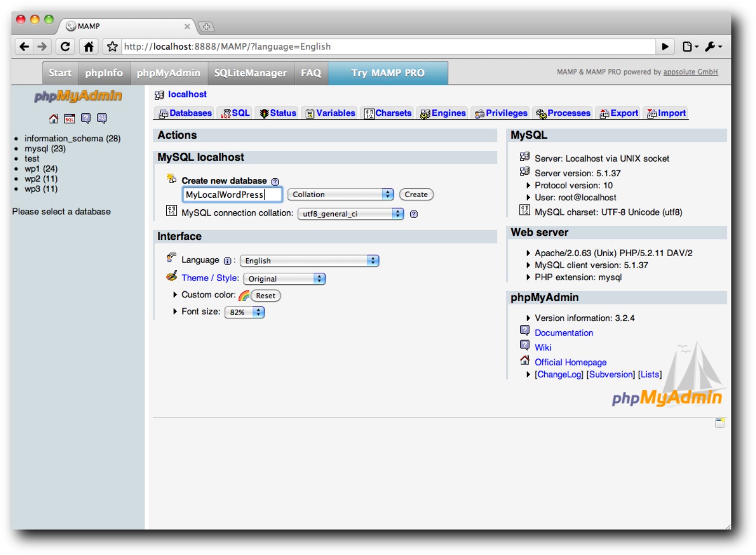The height and width of the screenshot is (555, 756).
Task: Reload the page with refresh icon
Action: (65, 47)
